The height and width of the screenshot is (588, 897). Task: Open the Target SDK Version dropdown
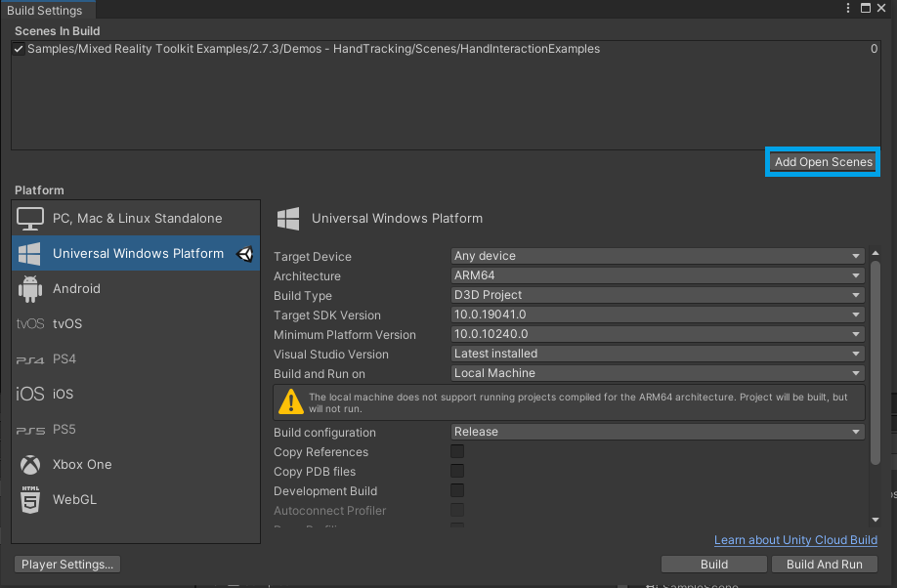(x=658, y=315)
